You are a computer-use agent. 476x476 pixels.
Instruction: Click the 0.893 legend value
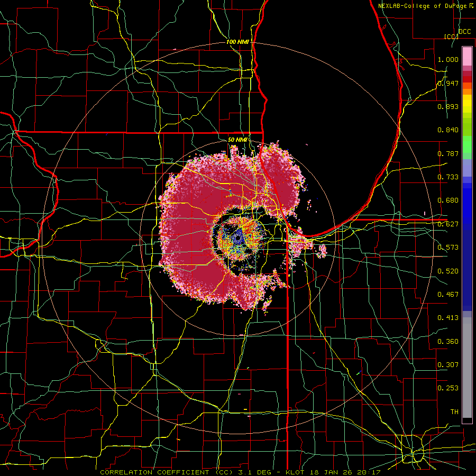tap(448, 106)
